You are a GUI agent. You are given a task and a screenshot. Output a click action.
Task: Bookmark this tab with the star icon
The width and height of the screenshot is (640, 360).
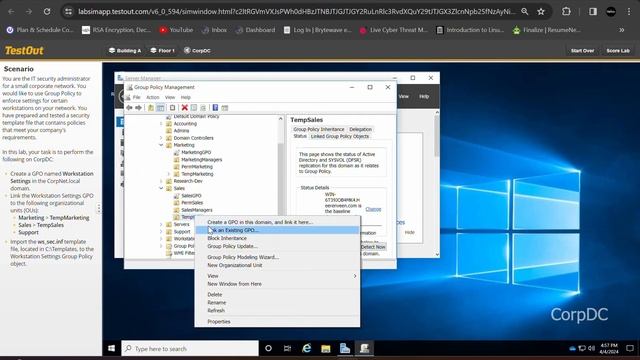point(541,11)
